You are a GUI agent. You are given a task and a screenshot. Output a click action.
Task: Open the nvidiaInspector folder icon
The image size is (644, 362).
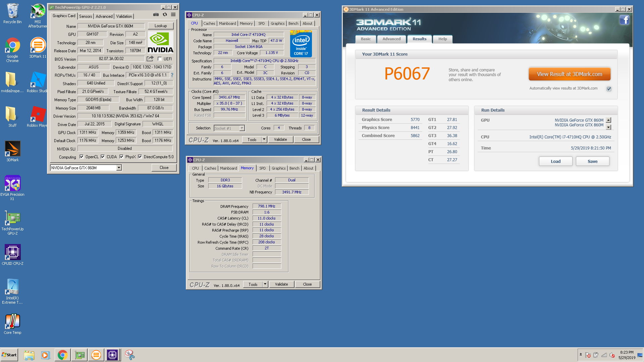tap(12, 82)
